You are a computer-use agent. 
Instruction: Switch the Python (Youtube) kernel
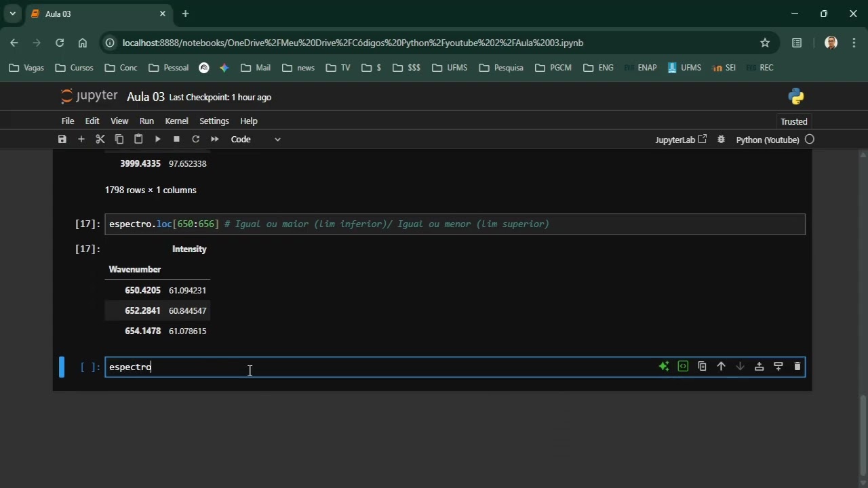[768, 140]
